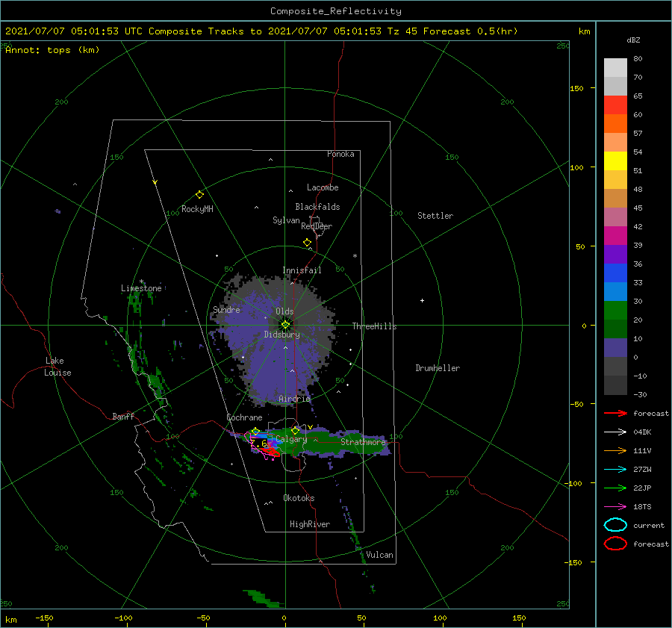This screenshot has width=672, height=628.
Task: Click the white 04DK arrow legend icon
Action: pos(615,432)
